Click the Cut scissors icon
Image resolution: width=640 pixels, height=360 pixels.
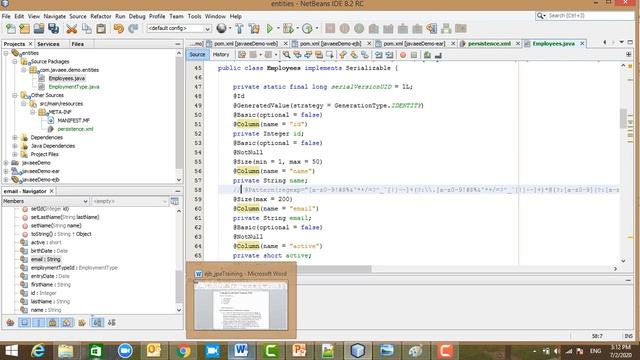[71, 29]
